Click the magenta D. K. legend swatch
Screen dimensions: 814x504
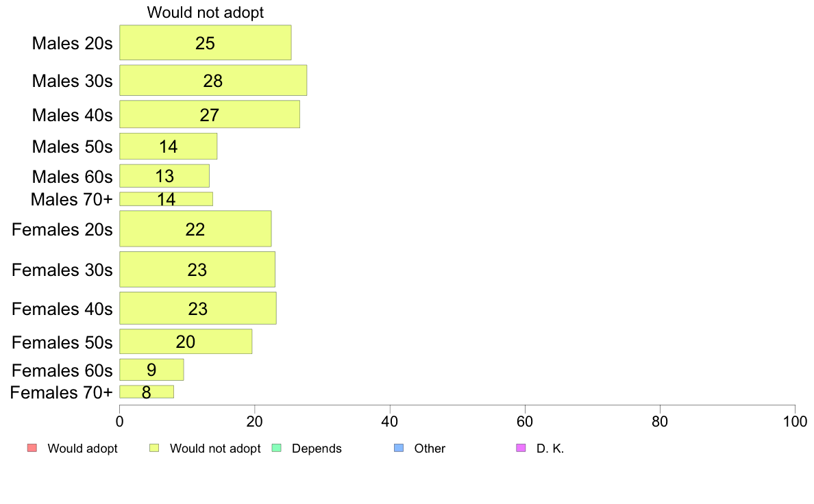[x=521, y=448]
